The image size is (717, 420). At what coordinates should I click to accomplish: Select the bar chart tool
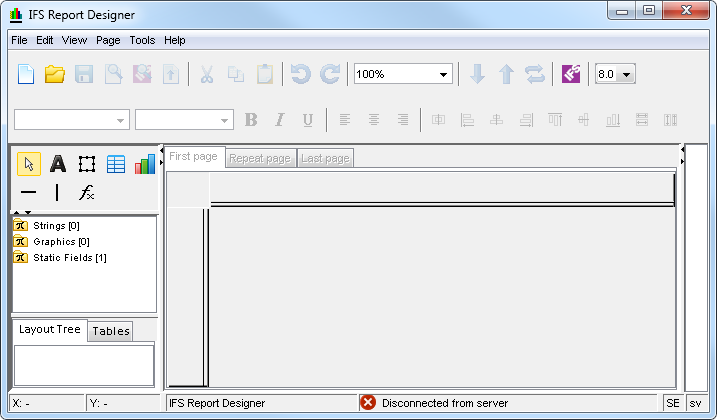[145, 164]
